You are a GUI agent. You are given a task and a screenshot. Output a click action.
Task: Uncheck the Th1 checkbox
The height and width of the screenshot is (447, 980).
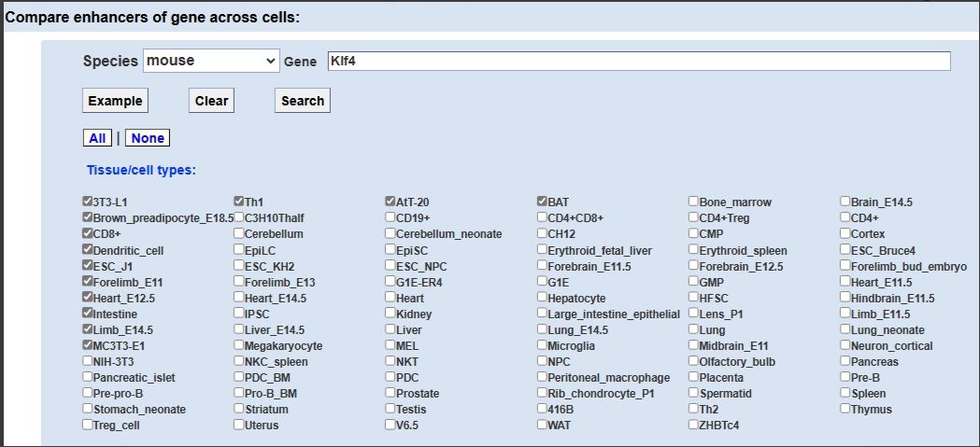(239, 202)
